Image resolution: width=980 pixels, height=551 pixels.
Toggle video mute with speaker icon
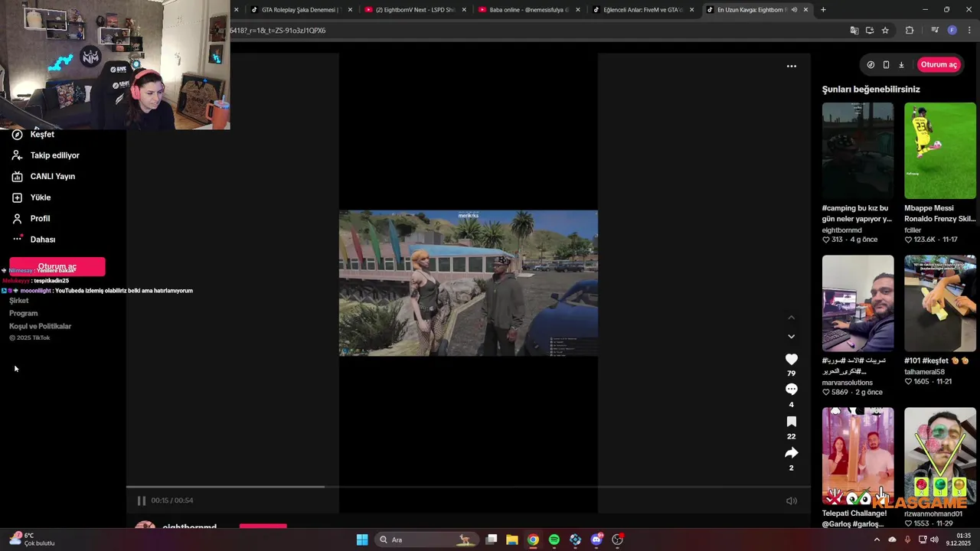tap(792, 501)
